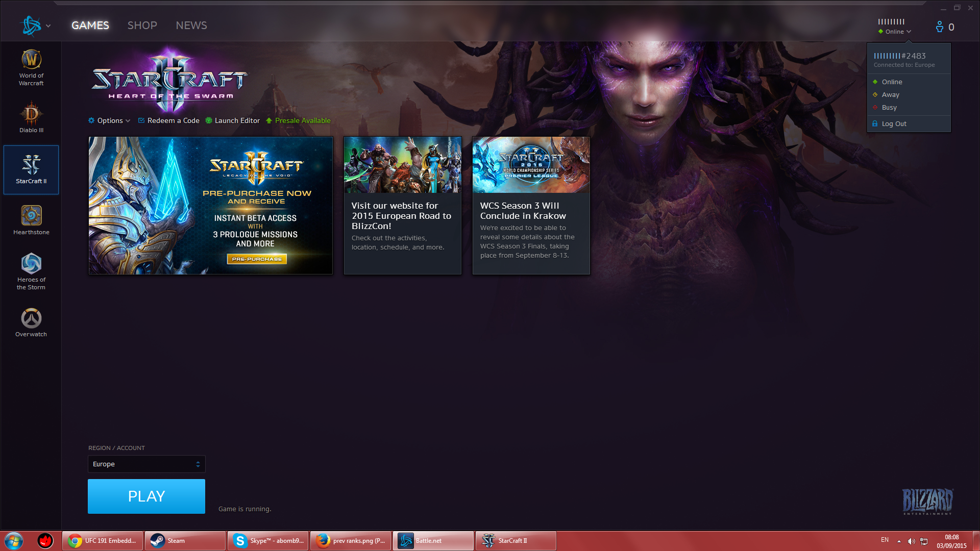Switch to SHOP tab

click(x=142, y=25)
